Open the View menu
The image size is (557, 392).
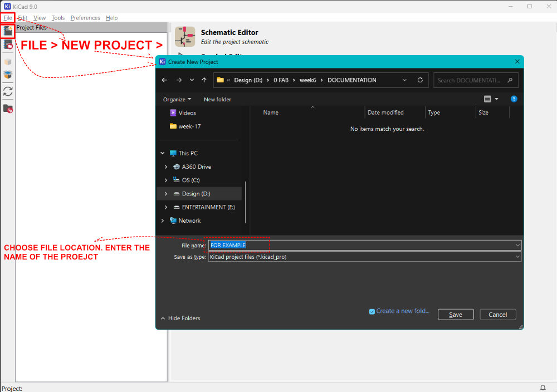40,18
